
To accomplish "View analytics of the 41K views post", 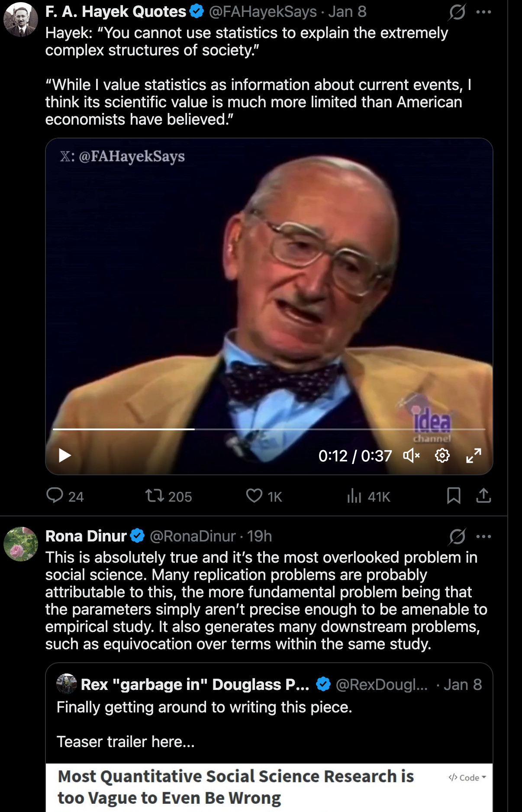I will [354, 496].
